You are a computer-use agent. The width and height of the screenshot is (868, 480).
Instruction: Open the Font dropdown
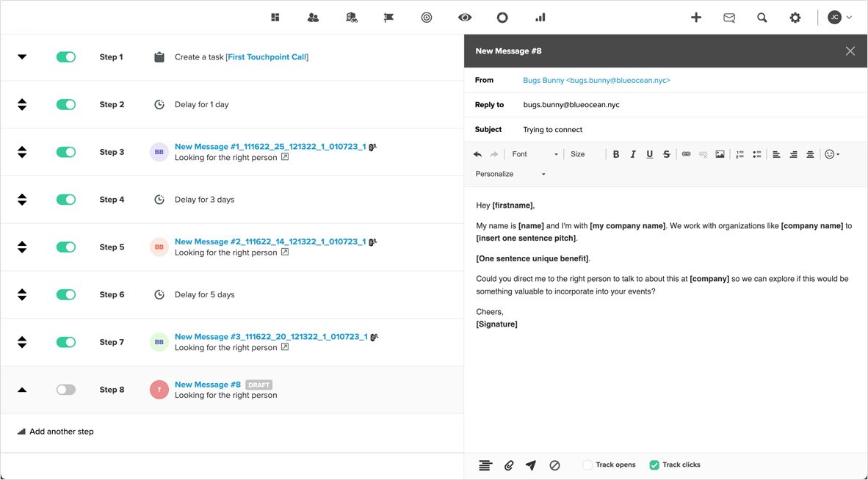click(535, 154)
